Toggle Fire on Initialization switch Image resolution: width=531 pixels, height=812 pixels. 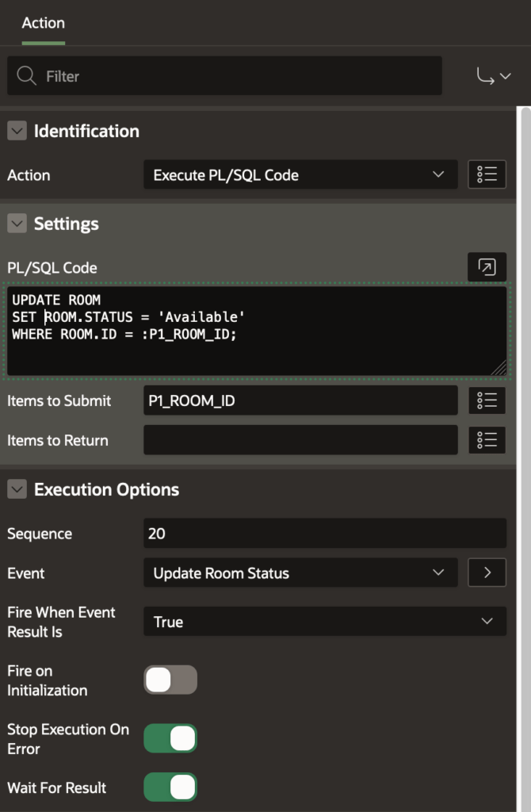click(x=170, y=680)
